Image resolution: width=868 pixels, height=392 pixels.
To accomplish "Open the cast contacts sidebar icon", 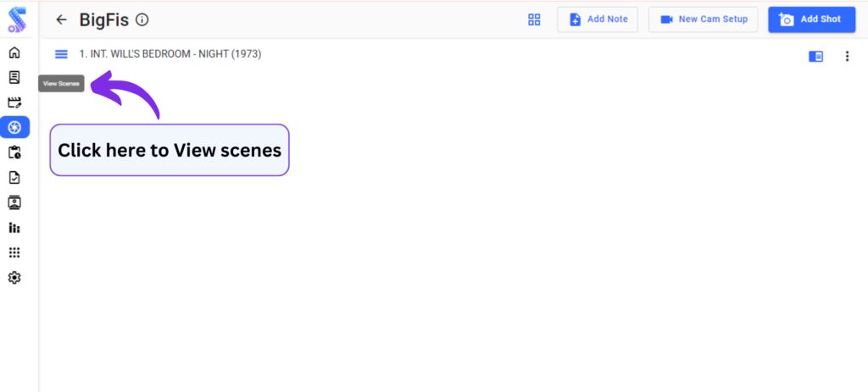I will coord(14,202).
